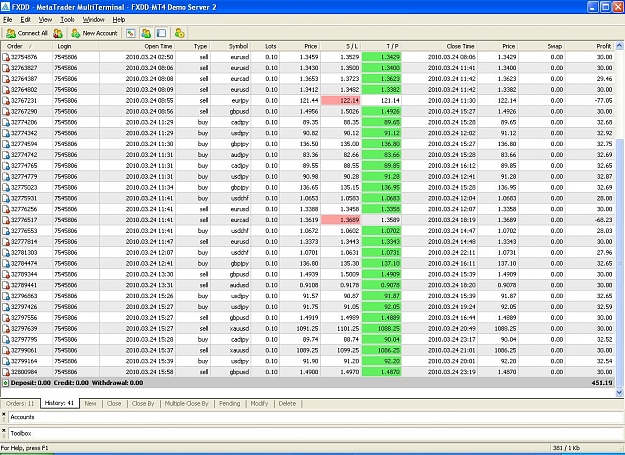Click the Connect All toolbar button
The width and height of the screenshot is (625, 455).
pyautogui.click(x=27, y=33)
